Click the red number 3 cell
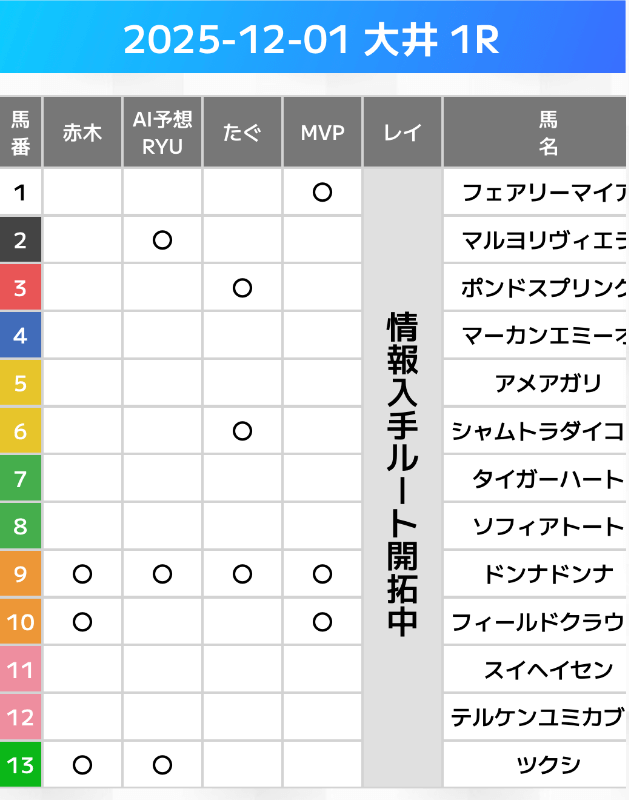This screenshot has height=800, width=629. tap(20, 288)
